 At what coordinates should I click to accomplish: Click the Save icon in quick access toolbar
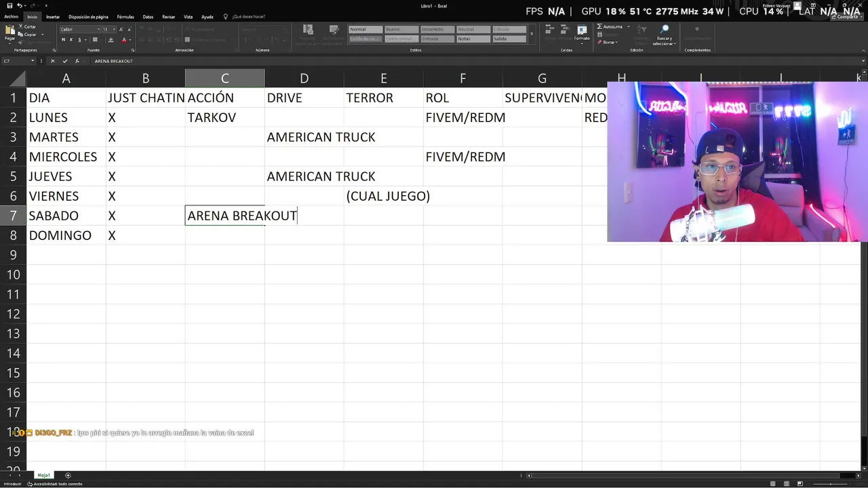pos(9,5)
